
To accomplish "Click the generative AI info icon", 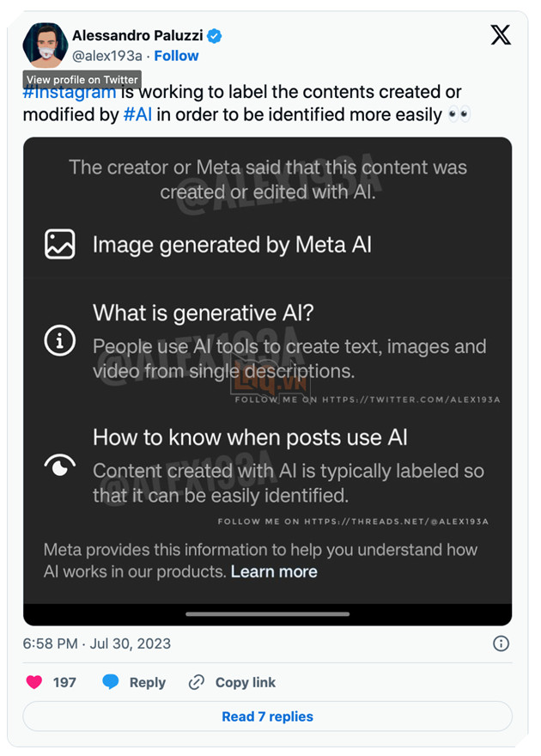I will [x=60, y=341].
